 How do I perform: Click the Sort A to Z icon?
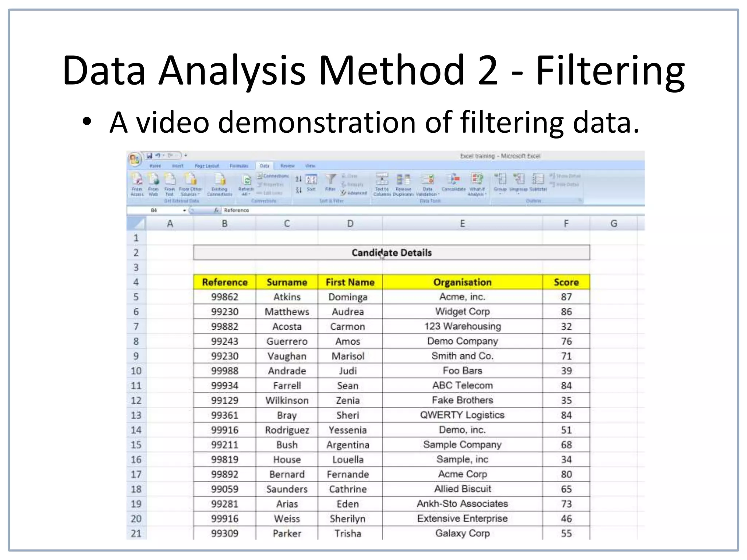[298, 179]
